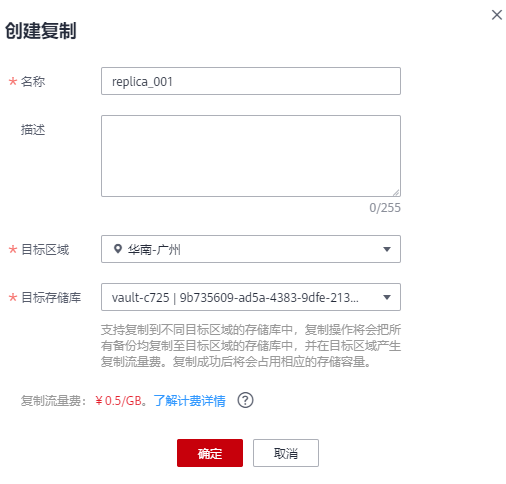Screen dimensions: 506x484
Task: Click the 目标存储库 field label
Action: [51, 297]
